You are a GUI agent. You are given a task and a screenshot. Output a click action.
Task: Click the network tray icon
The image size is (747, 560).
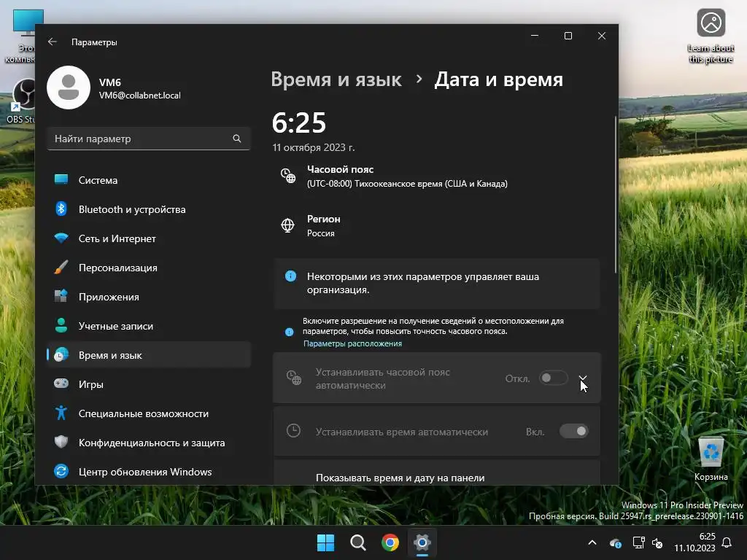tap(638, 542)
